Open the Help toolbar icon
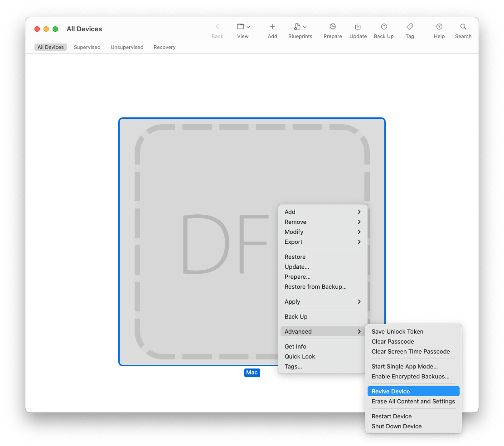The image size is (504, 446). [x=439, y=27]
